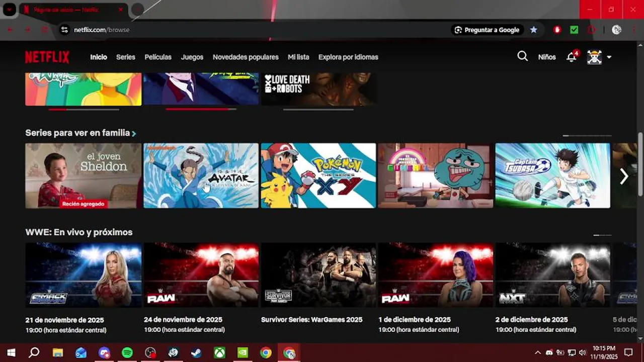Click the 'Recién agregado' badge
Image resolution: width=644 pixels, height=362 pixels.
84,204
